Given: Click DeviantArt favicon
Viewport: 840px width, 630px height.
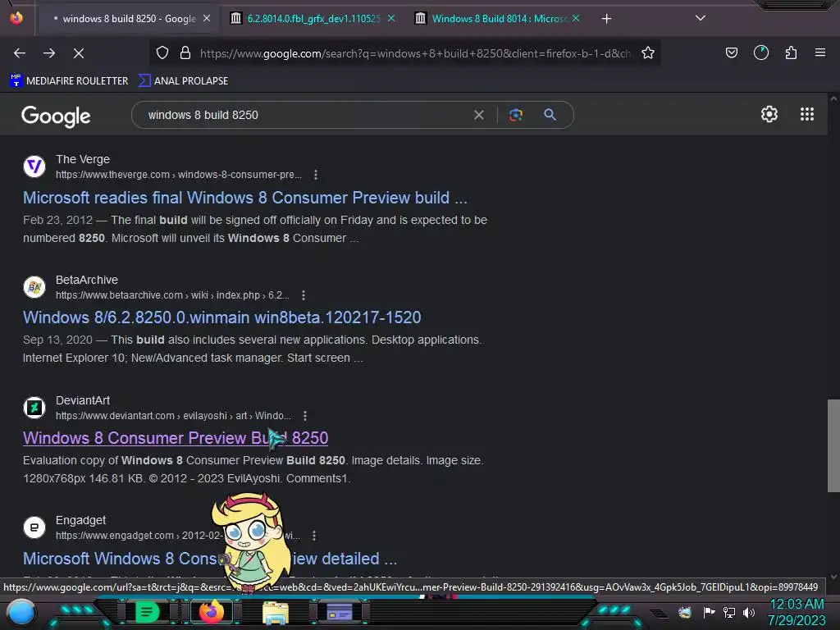Looking at the screenshot, I should (34, 407).
